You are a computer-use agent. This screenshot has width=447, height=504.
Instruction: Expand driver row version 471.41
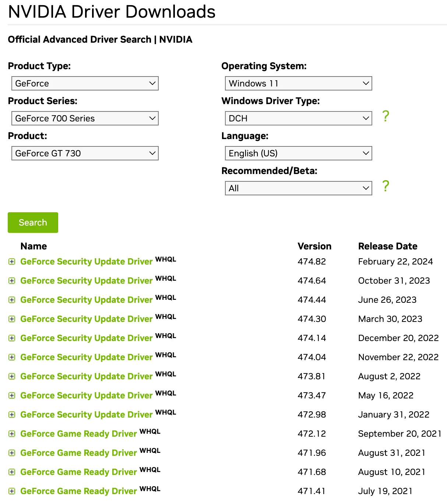(12, 491)
